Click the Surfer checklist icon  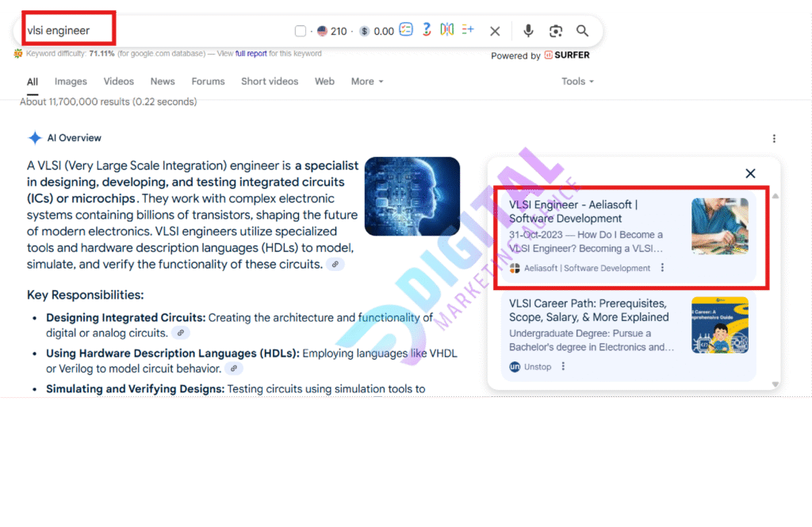[x=406, y=30]
